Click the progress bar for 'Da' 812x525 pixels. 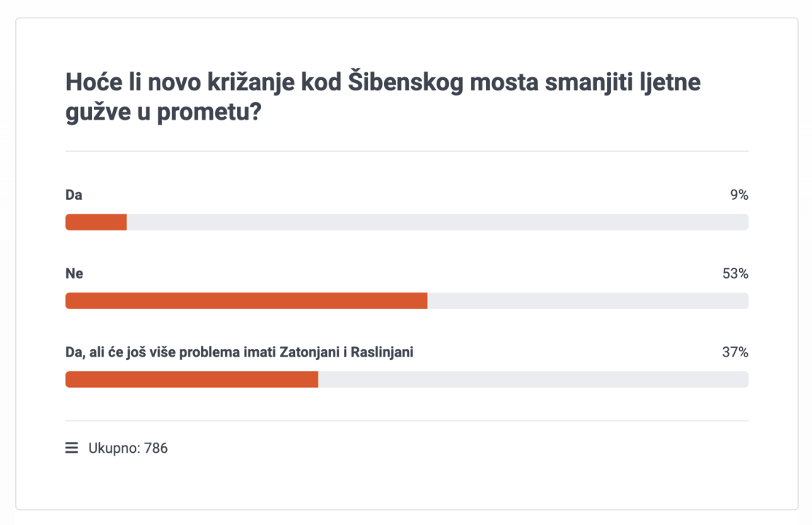[407, 221]
